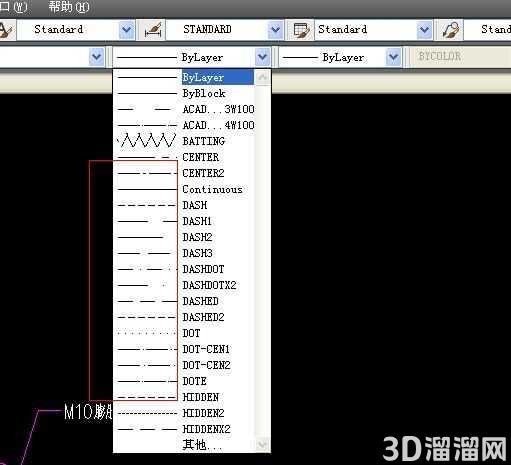The image size is (511, 465).
Task: Expand the lineweight ByLayer dropdown arrow
Action: (393, 57)
